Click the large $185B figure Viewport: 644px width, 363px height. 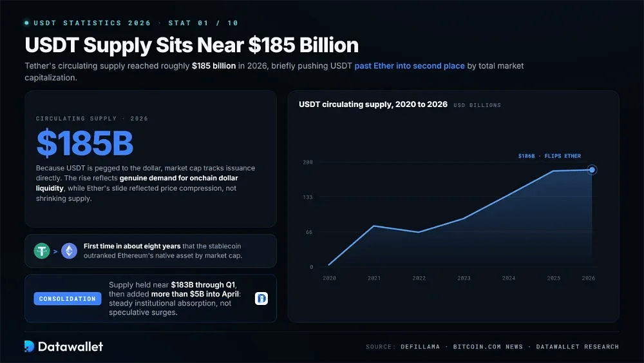coord(85,143)
